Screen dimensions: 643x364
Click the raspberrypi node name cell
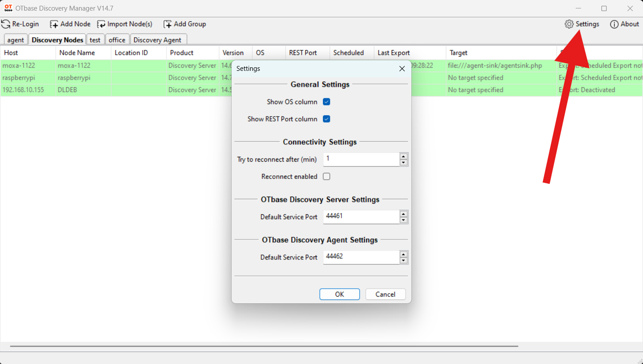click(x=83, y=78)
